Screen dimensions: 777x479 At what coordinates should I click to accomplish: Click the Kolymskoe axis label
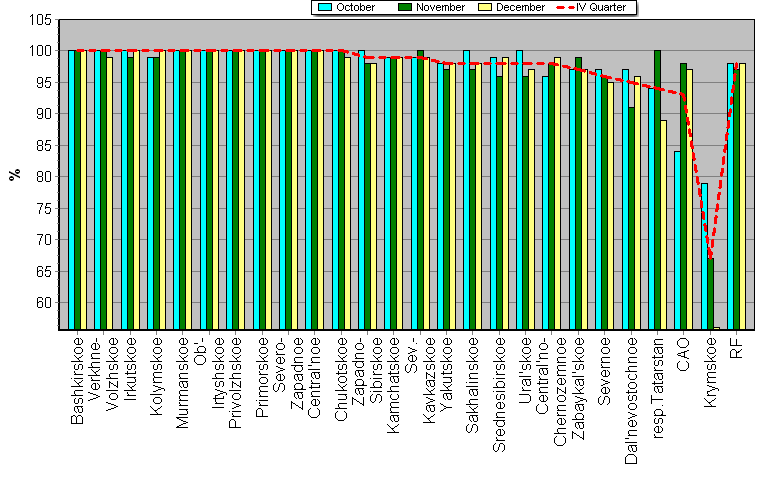[156, 376]
